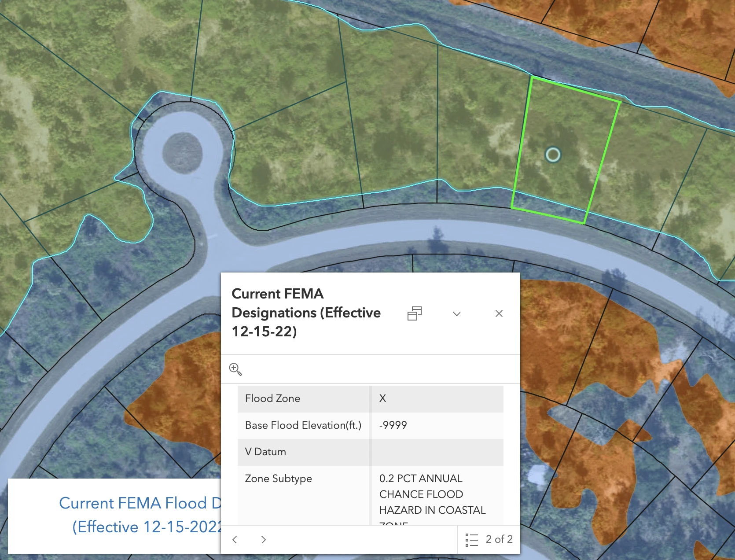Dock the FEMA Designations popup
The height and width of the screenshot is (560, 735).
(414, 313)
